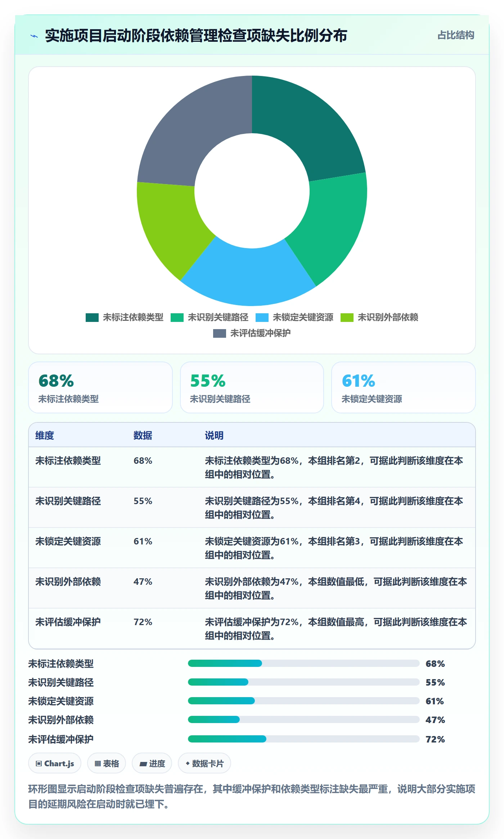This screenshot has height=839, width=504.
Task: Click the 占比结构 label in the header
Action: coord(456,35)
